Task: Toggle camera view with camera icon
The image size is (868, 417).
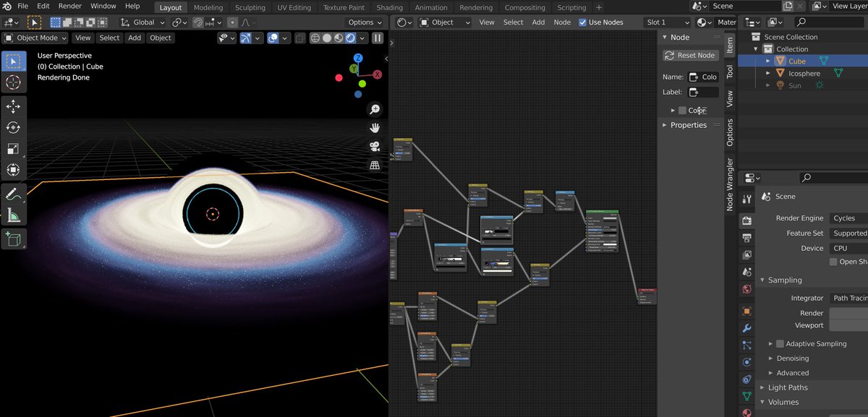Action: click(375, 147)
